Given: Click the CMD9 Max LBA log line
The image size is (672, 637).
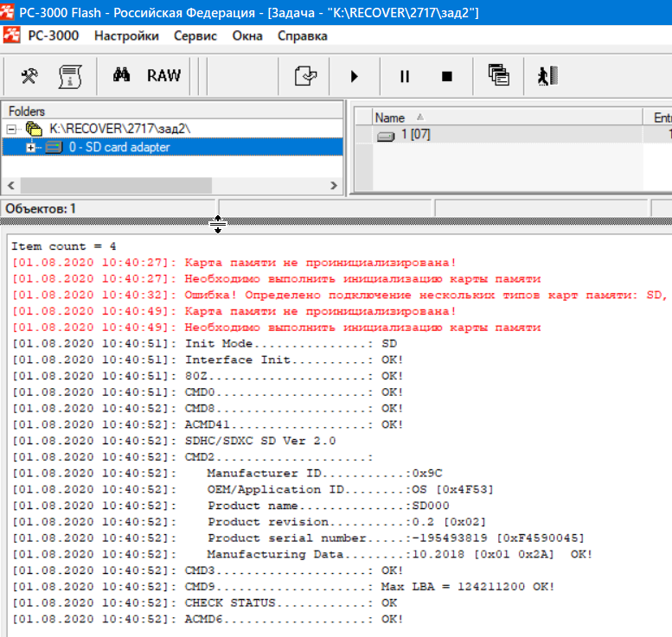Looking at the screenshot, I should [283, 587].
